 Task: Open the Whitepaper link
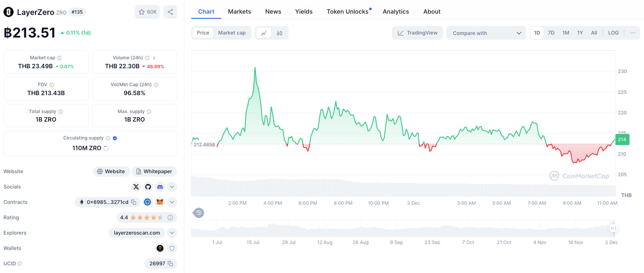click(x=154, y=171)
